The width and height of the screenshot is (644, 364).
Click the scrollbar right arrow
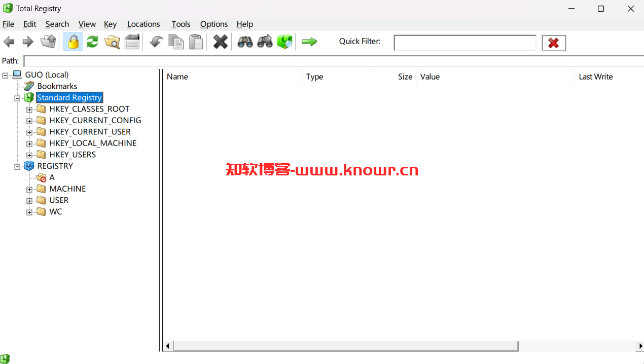click(639, 346)
